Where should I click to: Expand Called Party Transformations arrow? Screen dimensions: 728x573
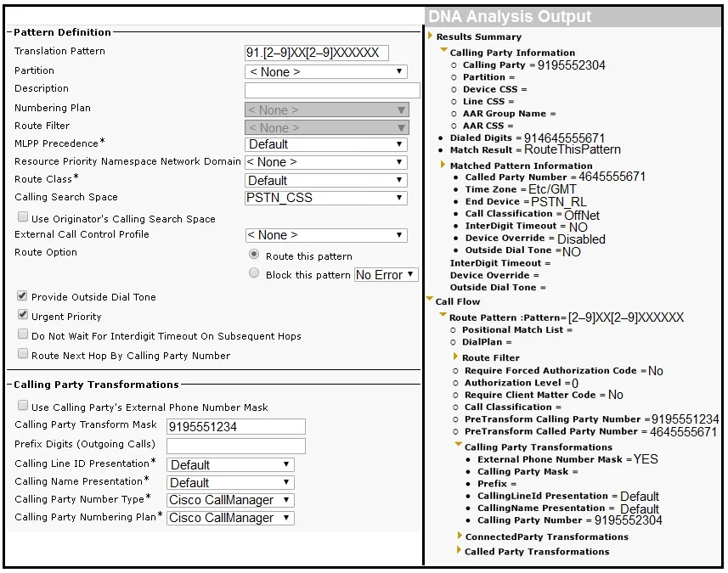pos(460,550)
